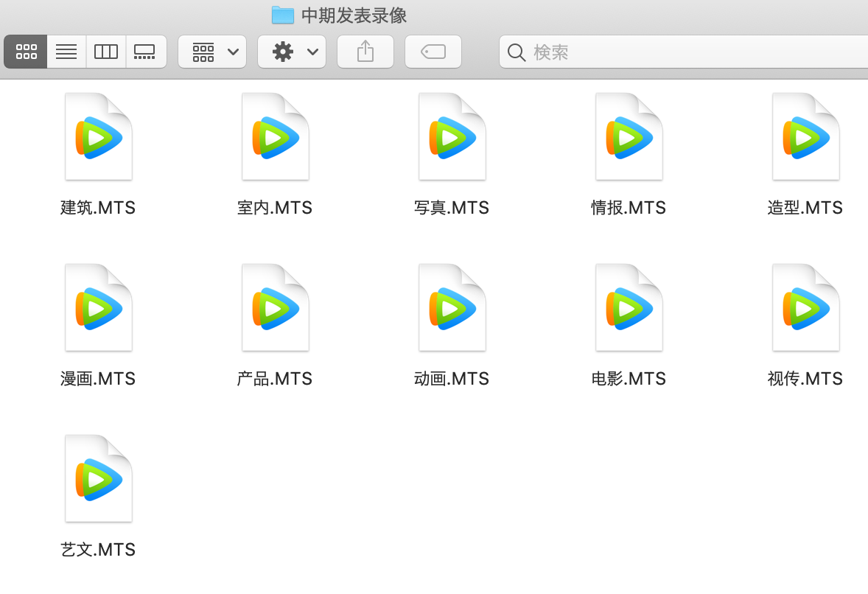This screenshot has height=594, width=868.
Task: Select the 建筑.MTS video file
Action: [99, 137]
